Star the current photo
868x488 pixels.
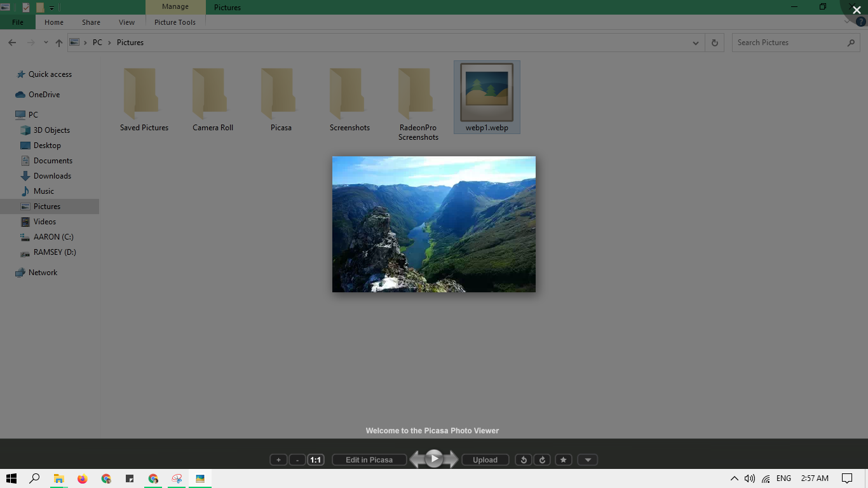pyautogui.click(x=564, y=460)
